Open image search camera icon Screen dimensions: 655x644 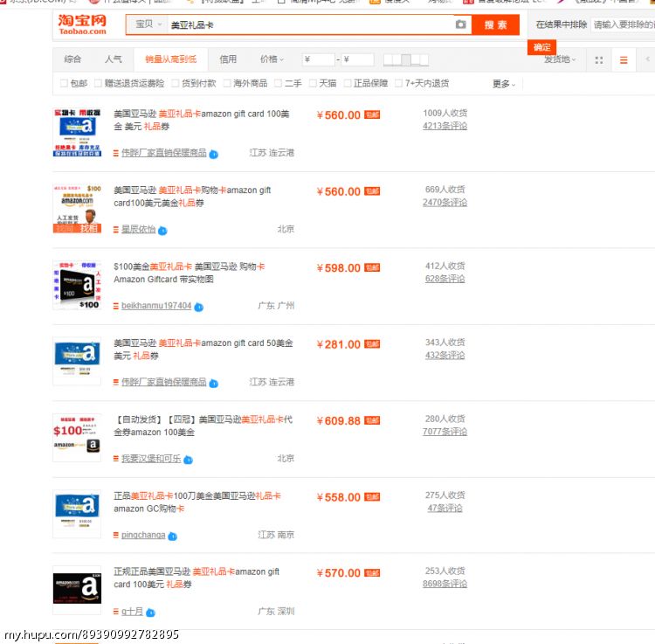(460, 24)
